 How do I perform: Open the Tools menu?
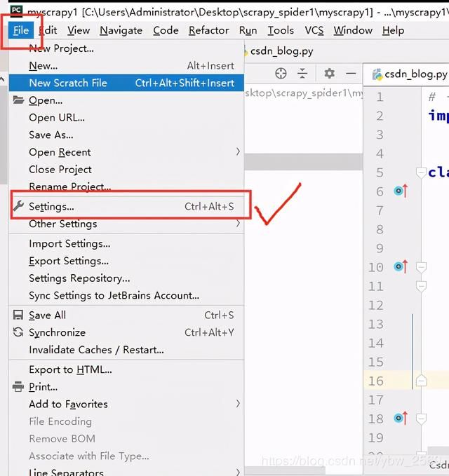click(281, 30)
